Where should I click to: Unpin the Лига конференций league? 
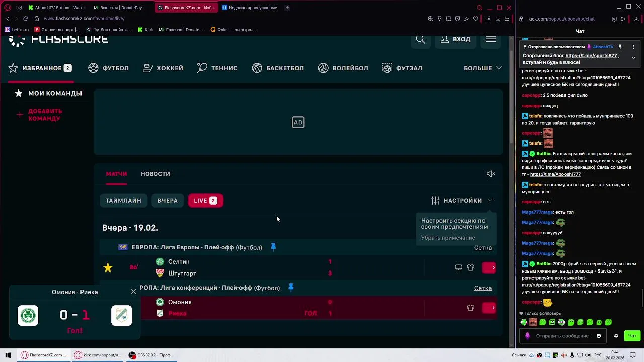(291, 287)
